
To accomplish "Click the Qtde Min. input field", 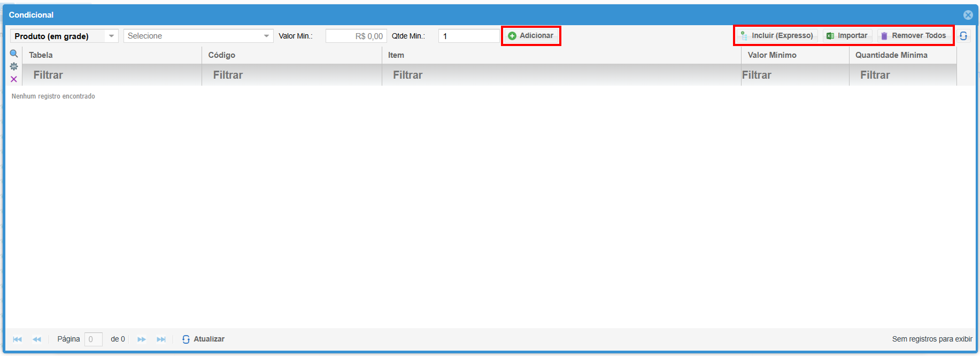I will pyautogui.click(x=468, y=36).
